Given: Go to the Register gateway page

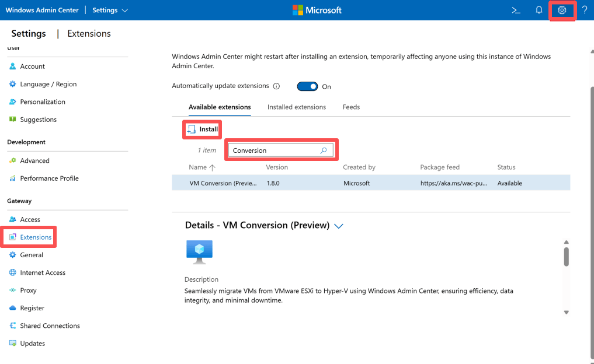Looking at the screenshot, I should [32, 308].
